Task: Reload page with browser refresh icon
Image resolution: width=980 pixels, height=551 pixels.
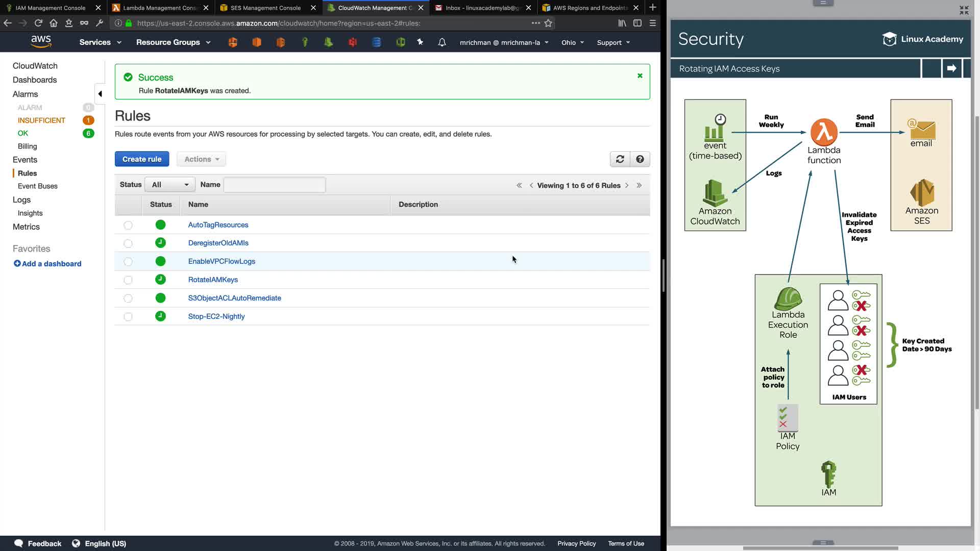Action: point(38,23)
